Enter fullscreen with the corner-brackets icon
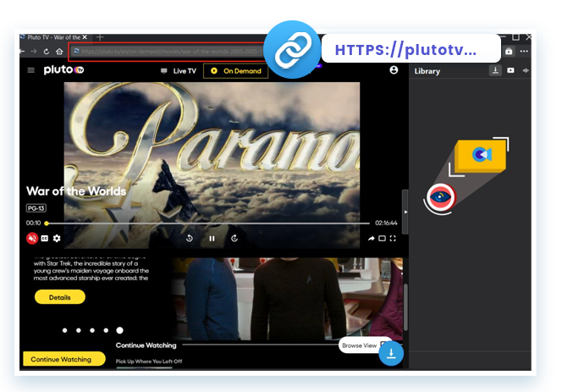Image resolution: width=562 pixels, height=392 pixels. [x=393, y=239]
